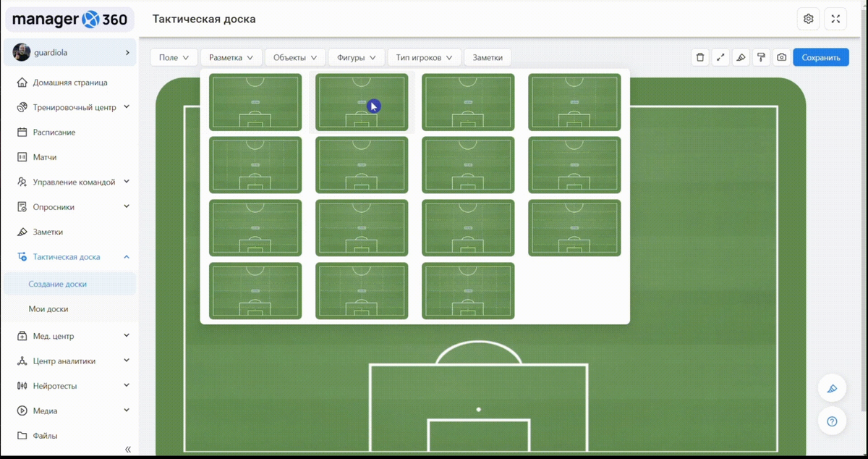Select the paint roller tool
868x459 pixels.
761,57
